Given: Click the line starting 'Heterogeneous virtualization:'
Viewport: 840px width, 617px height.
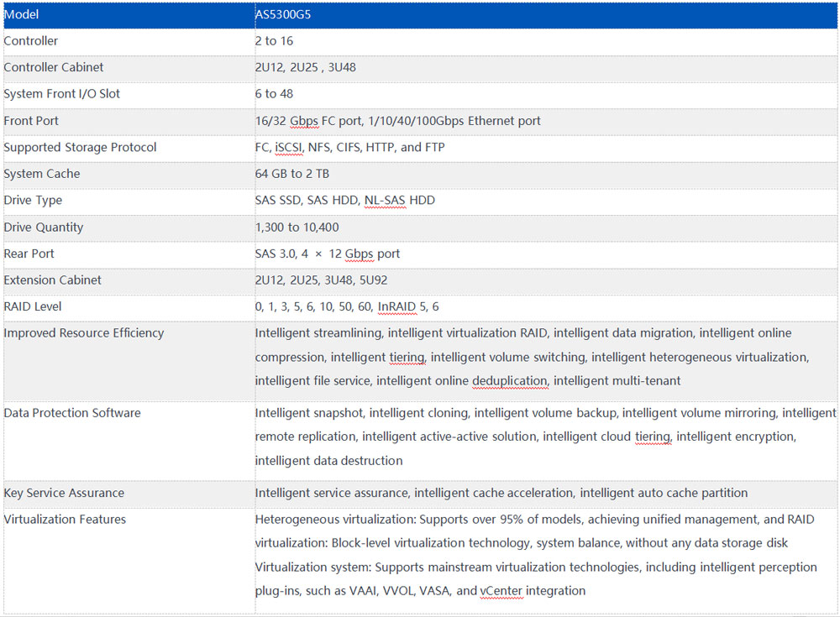Looking at the screenshot, I should tap(534, 520).
